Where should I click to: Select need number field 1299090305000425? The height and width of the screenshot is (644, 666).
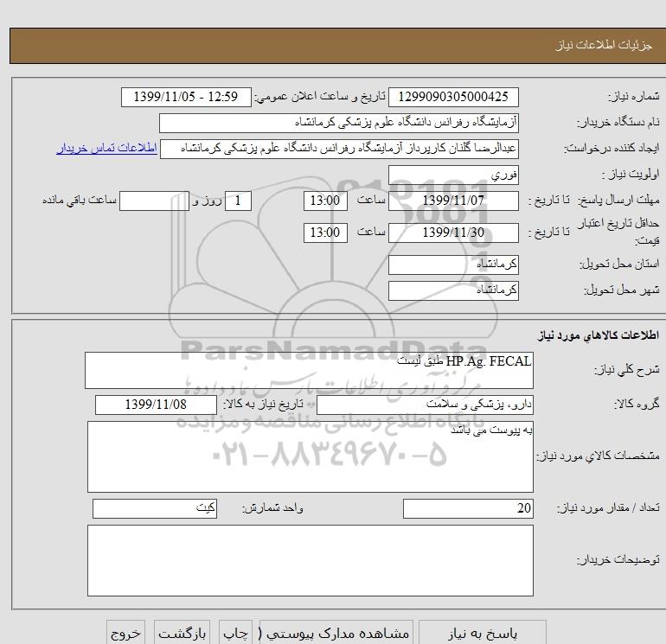[453, 97]
